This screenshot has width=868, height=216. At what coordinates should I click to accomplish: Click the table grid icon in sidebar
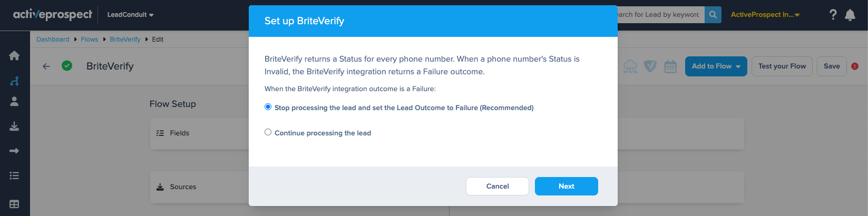coord(14,204)
